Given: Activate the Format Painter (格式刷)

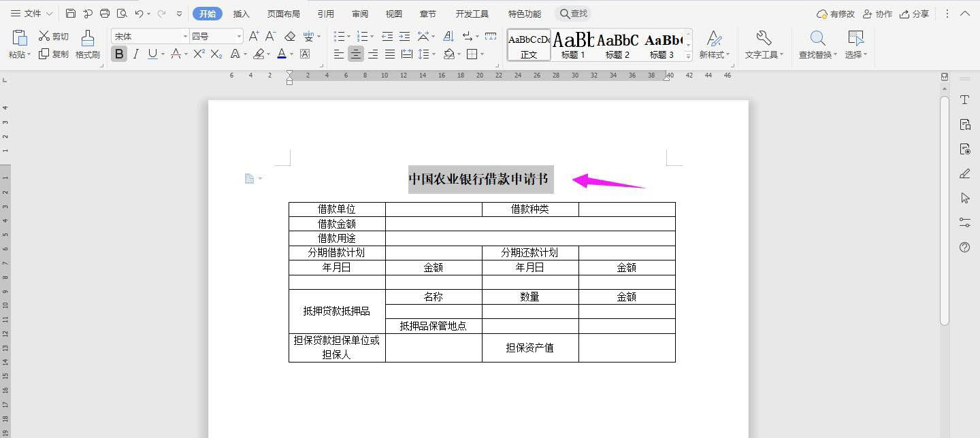Looking at the screenshot, I should pos(88,44).
